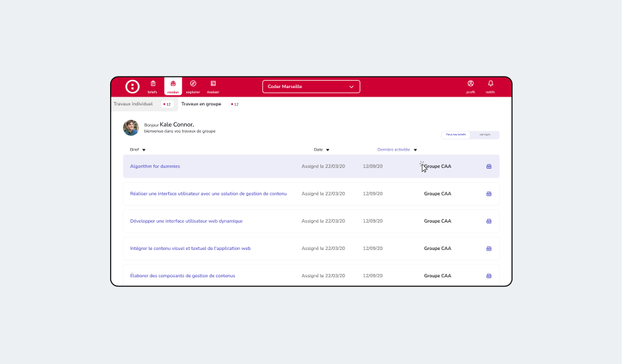Click Assigné le 22/03/20 in Intégrer le contenu row
The height and width of the screenshot is (364, 622).
(x=323, y=249)
